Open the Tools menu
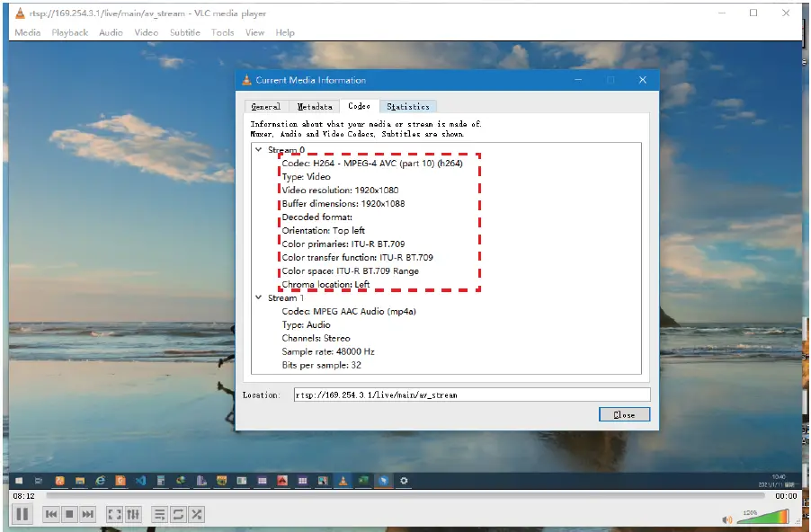 (222, 32)
